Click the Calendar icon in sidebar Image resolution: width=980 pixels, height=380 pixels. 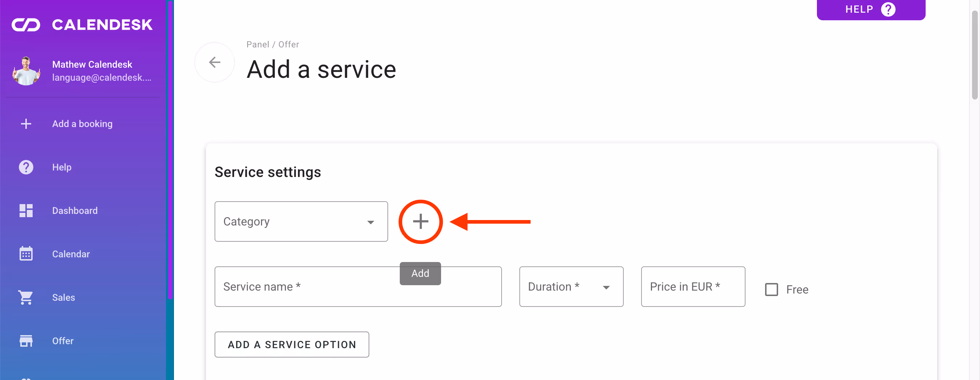pyautogui.click(x=26, y=254)
